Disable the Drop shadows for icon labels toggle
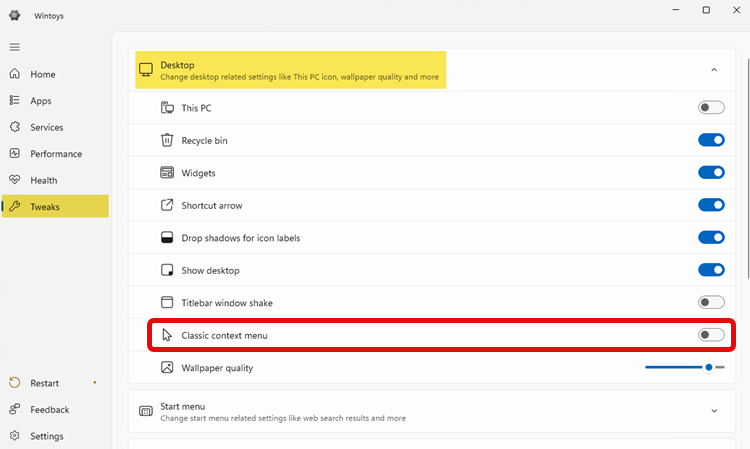750x449 pixels. (x=711, y=238)
